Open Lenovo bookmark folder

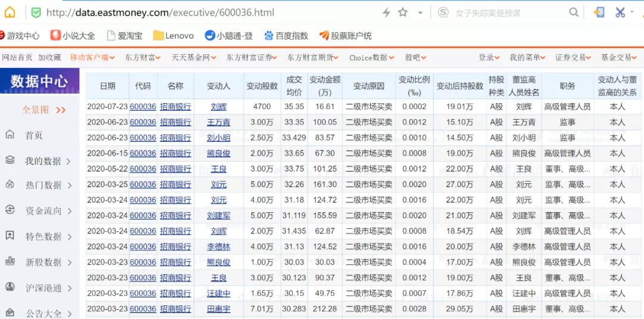174,36
